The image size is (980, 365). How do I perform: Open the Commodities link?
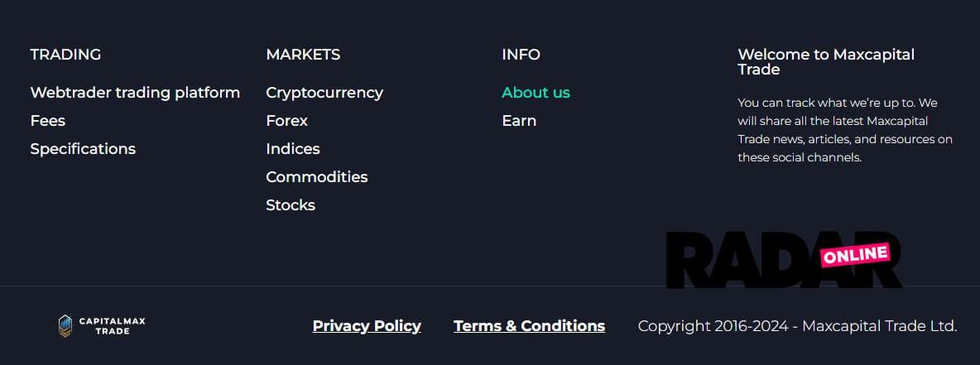[x=316, y=177]
